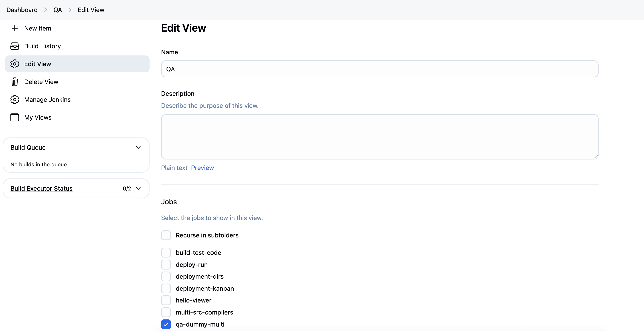644x331 pixels.
Task: Click the Preview description link
Action: (x=202, y=168)
